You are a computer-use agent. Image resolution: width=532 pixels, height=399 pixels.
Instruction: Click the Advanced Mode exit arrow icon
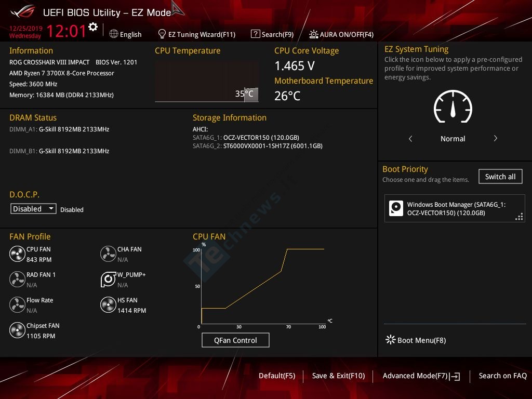tap(455, 376)
